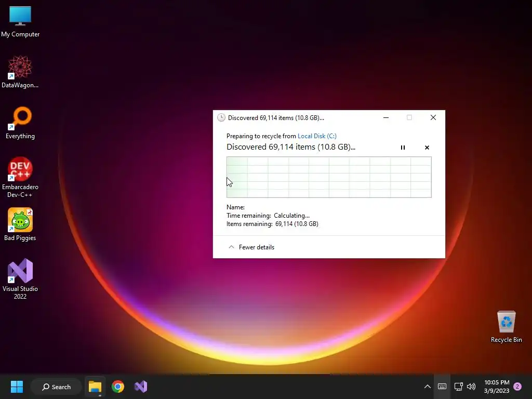Click the recycle progress graph

(329, 177)
